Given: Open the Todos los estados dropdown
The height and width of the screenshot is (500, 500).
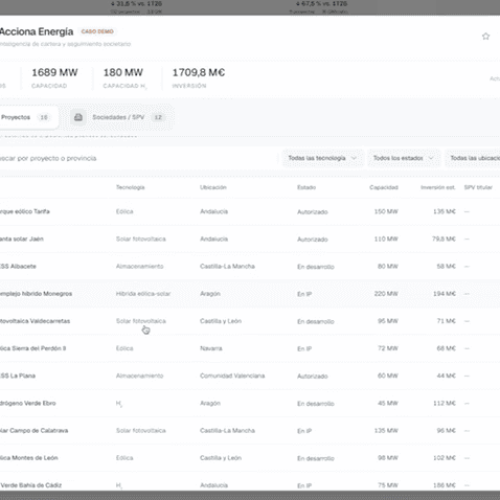Looking at the screenshot, I should (x=404, y=158).
